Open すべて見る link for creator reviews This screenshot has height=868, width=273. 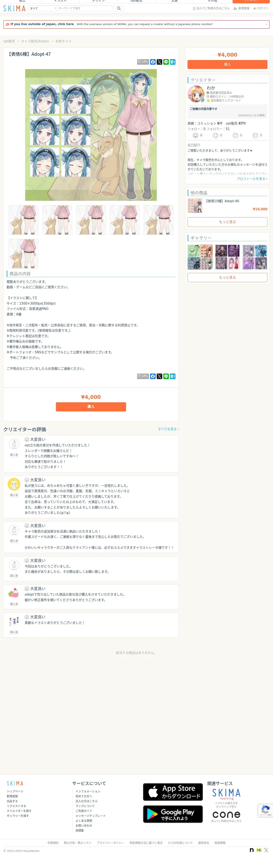[x=168, y=429]
